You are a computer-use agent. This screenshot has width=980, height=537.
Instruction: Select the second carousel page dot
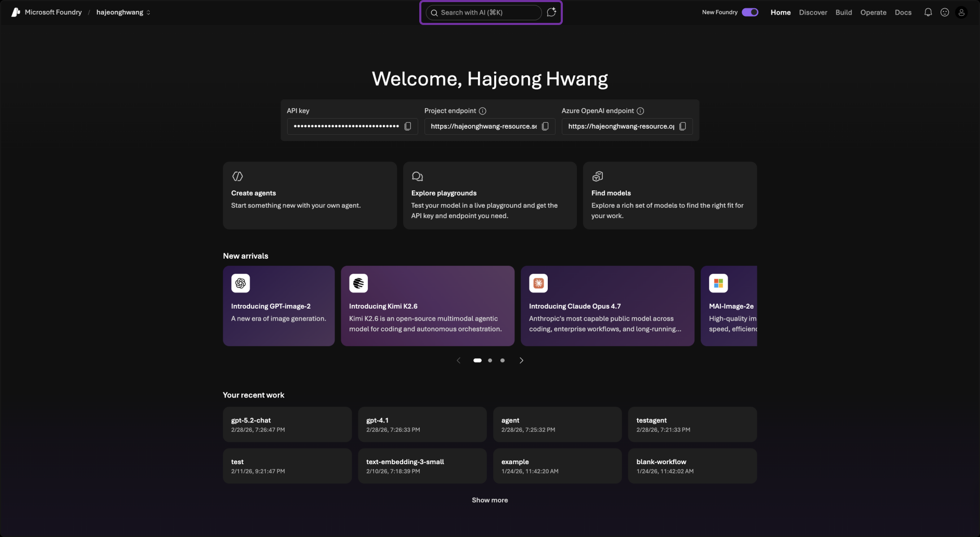pyautogui.click(x=490, y=361)
